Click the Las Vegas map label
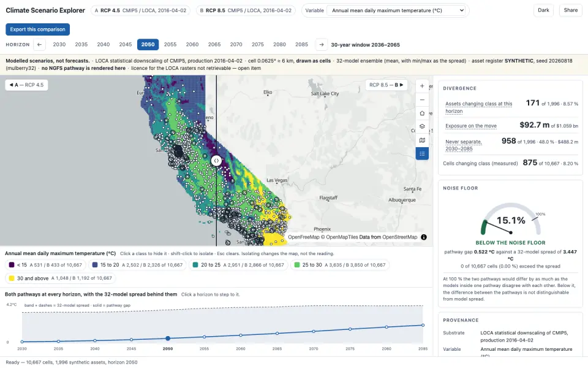Screen dimensions: 588x368 (277, 180)
